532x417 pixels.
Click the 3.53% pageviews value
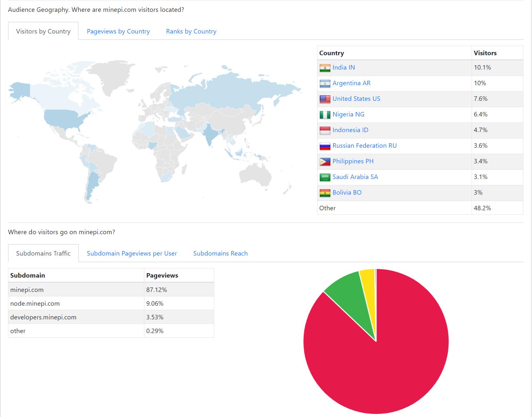click(x=155, y=317)
